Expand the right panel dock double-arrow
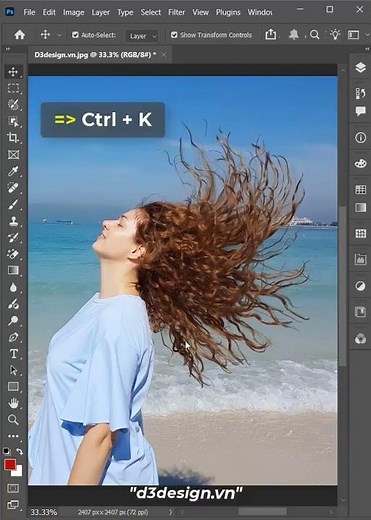 [367, 49]
